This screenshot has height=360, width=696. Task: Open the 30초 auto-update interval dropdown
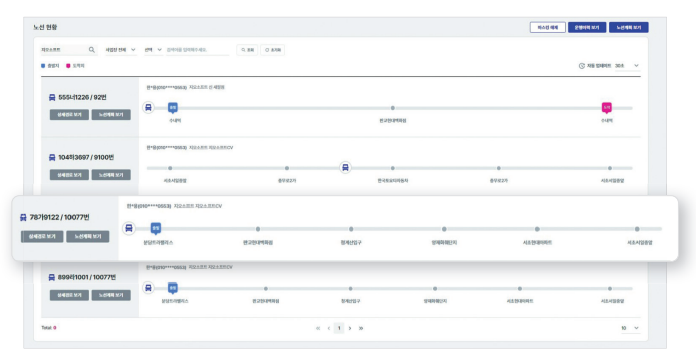(x=627, y=66)
